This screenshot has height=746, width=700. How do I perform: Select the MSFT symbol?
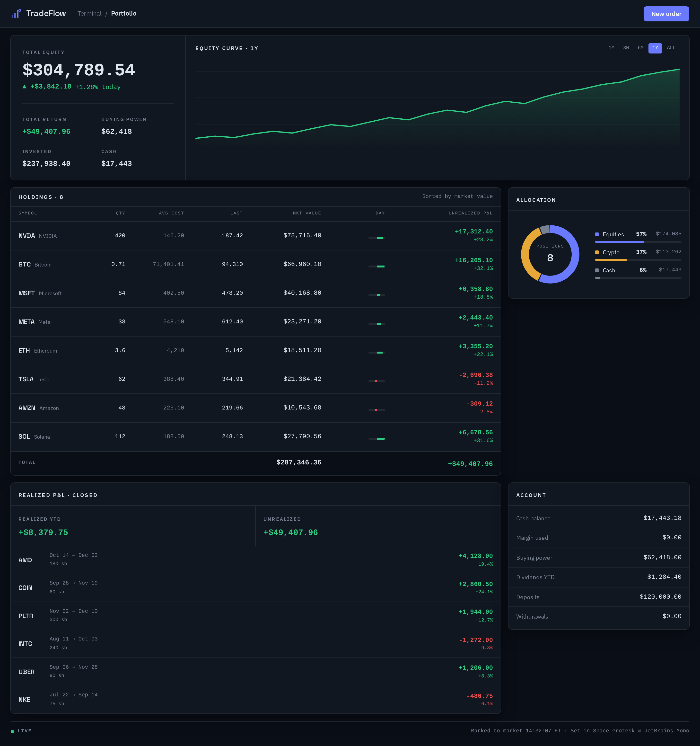coord(27,293)
